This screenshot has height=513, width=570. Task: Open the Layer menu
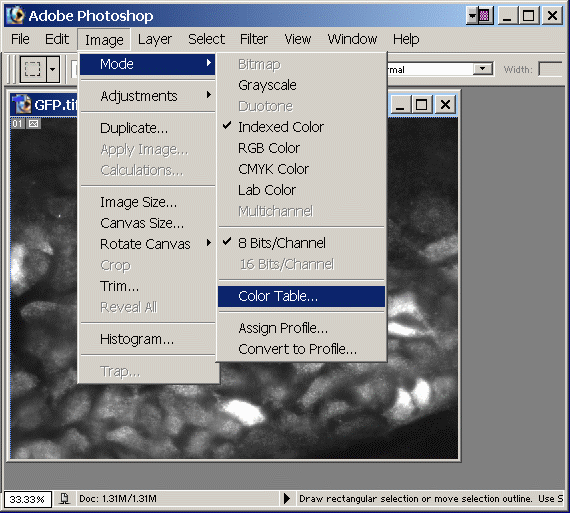coord(154,39)
